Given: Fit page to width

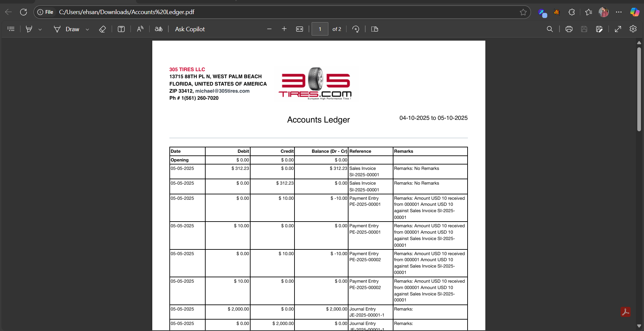Looking at the screenshot, I should 300,29.
